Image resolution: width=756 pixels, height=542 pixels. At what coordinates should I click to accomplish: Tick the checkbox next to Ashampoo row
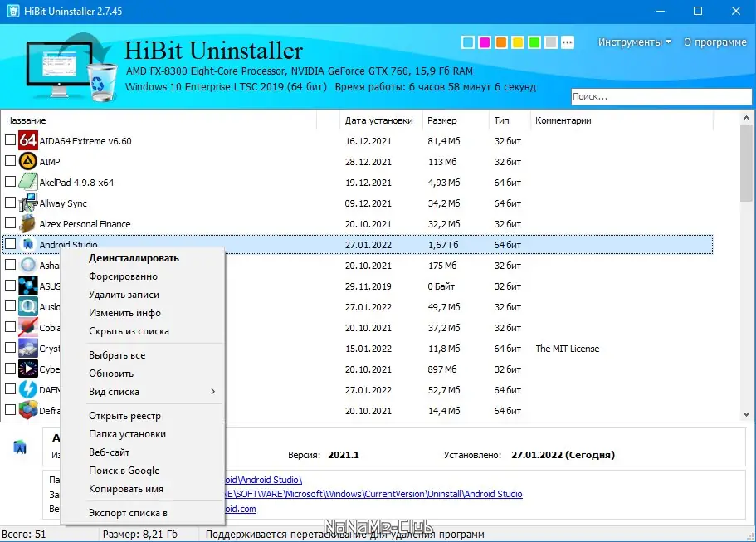(10, 264)
